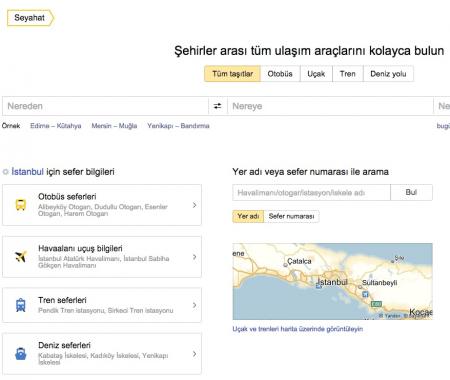
Task: Click the location marker beside İstanbul heading
Action: (x=5, y=172)
